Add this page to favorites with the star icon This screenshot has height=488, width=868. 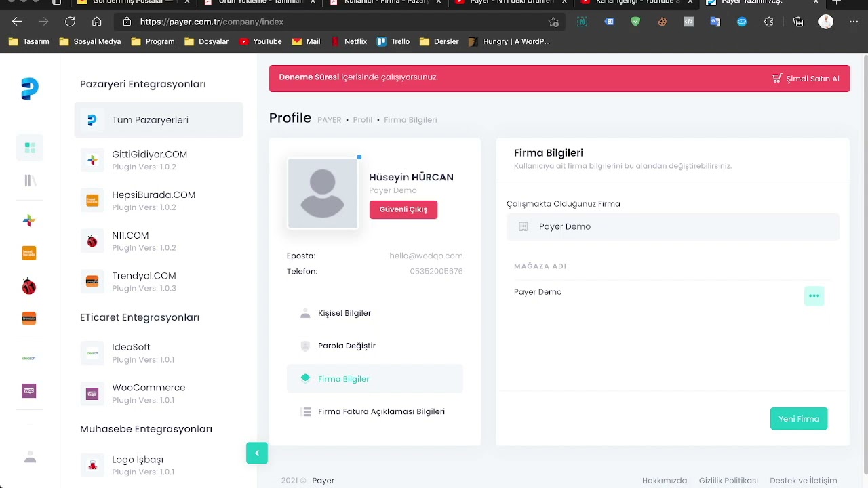pyautogui.click(x=553, y=22)
